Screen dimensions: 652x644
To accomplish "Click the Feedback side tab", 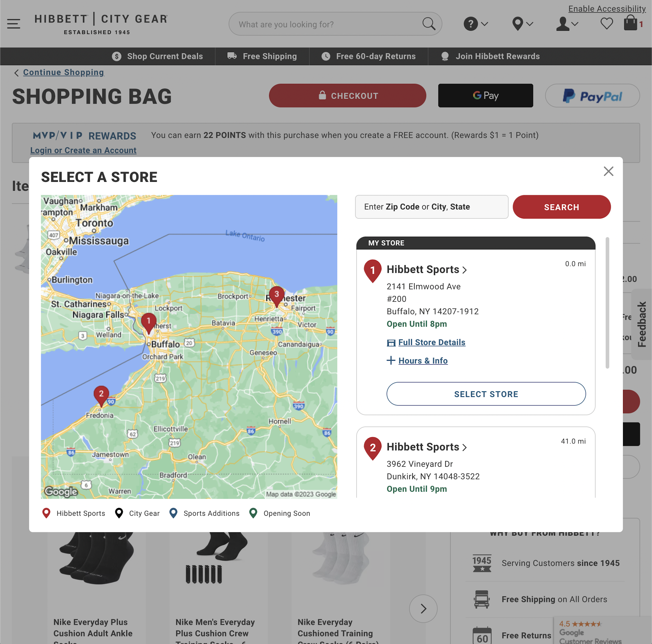I will 642,324.
